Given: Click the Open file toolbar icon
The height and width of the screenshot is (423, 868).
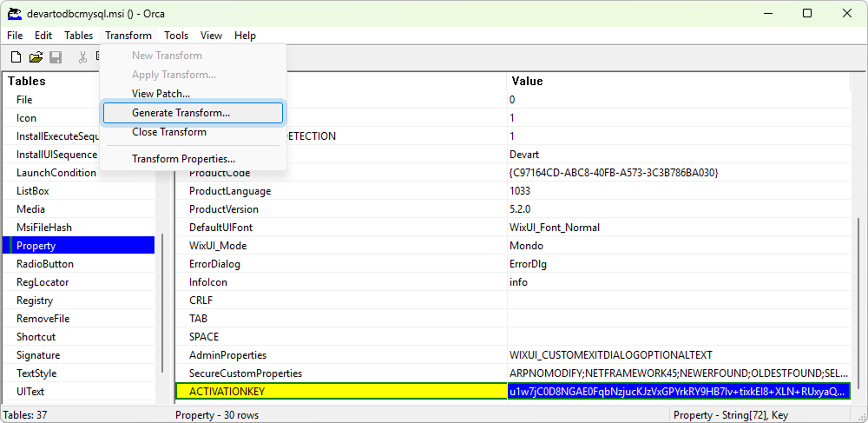Looking at the screenshot, I should tap(36, 57).
